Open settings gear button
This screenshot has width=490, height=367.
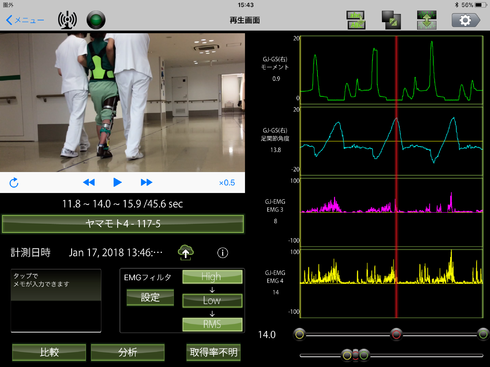pos(466,20)
